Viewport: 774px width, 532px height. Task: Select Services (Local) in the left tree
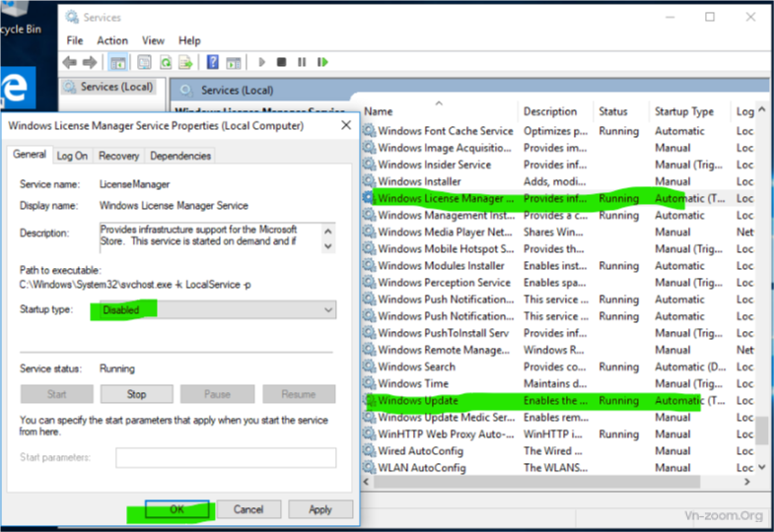(114, 87)
